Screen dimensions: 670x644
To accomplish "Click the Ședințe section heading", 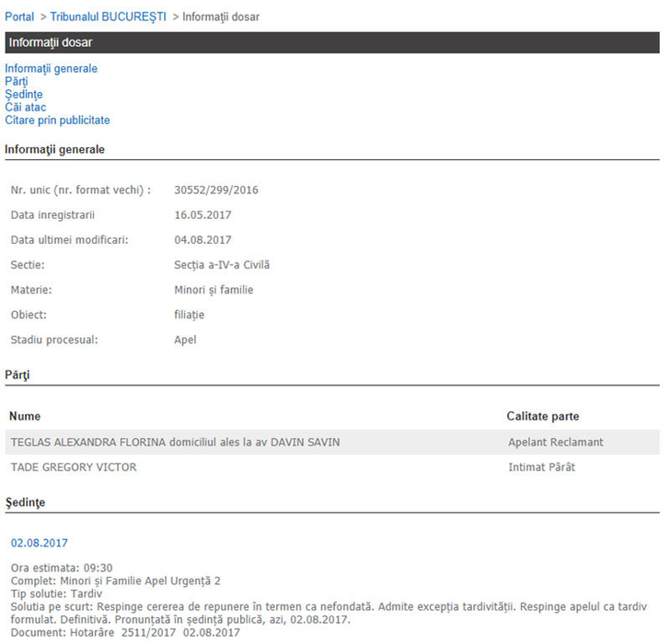I will tap(25, 502).
